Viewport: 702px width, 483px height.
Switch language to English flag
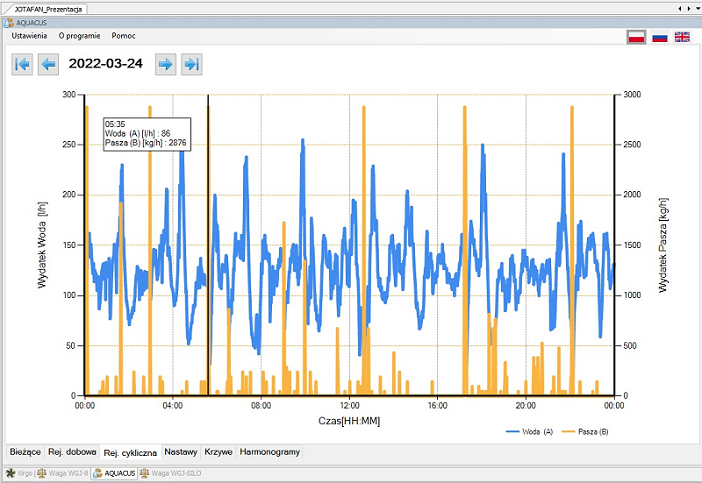(682, 37)
